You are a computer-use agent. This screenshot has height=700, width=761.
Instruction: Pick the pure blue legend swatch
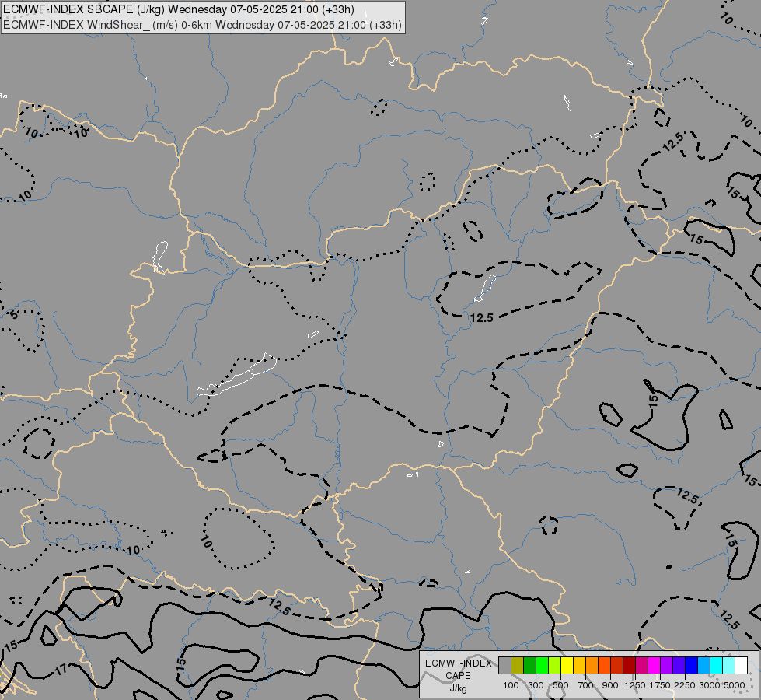[x=691, y=665]
